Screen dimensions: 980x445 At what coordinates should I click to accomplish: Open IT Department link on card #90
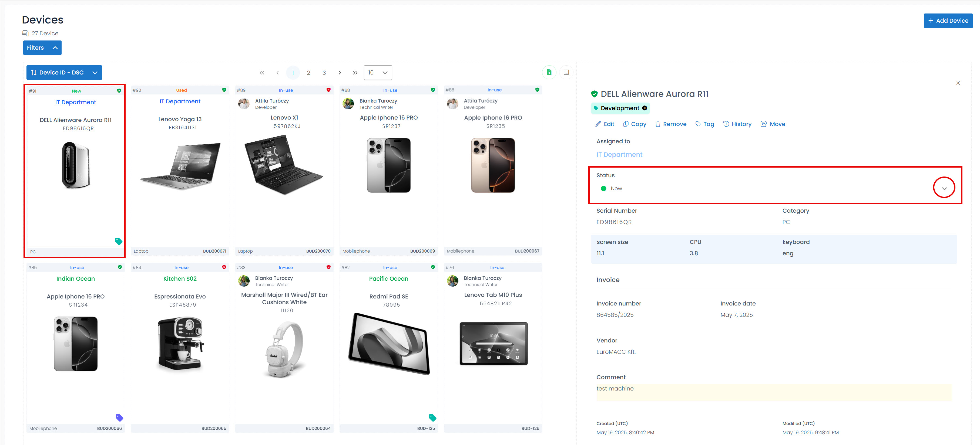coord(180,101)
